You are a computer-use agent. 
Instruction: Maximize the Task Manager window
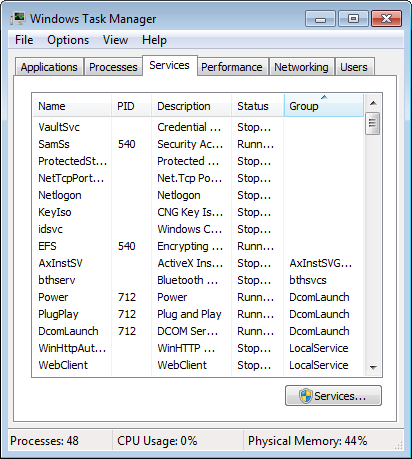click(353, 19)
